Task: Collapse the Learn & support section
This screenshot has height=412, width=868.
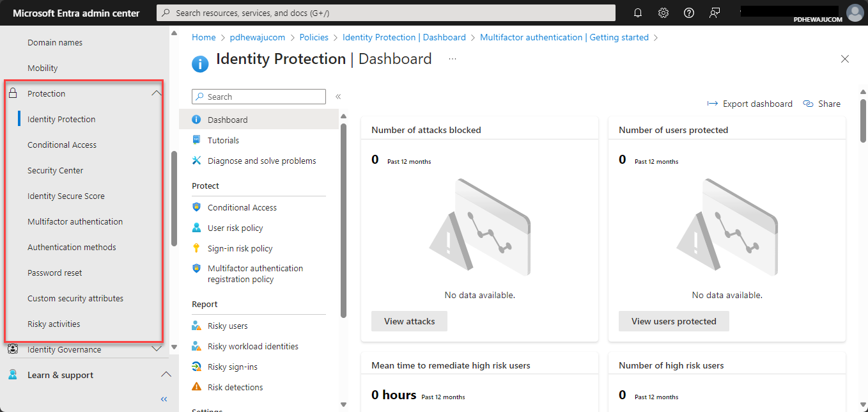Action: [165, 375]
